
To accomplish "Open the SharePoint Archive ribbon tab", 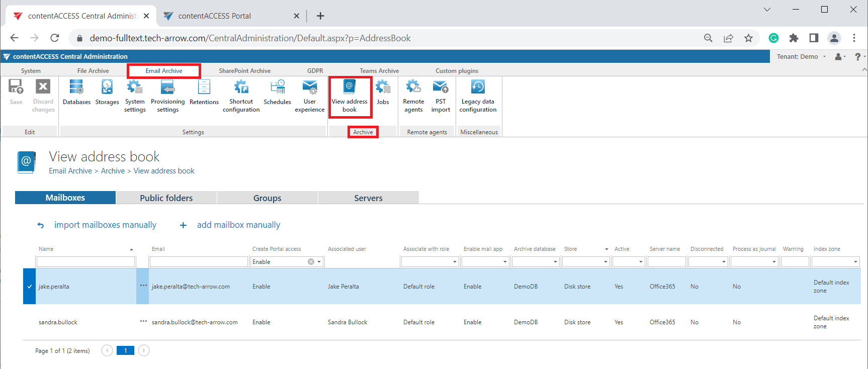I will [244, 71].
